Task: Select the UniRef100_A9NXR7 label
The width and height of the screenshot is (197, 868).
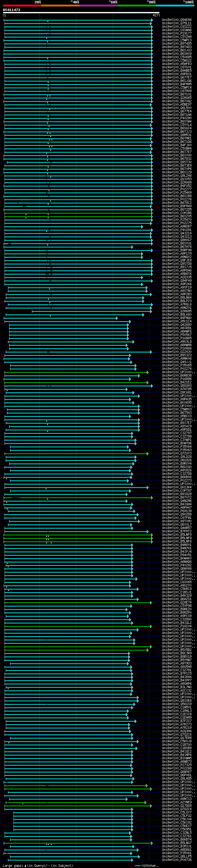Action: pyautogui.click(x=177, y=226)
